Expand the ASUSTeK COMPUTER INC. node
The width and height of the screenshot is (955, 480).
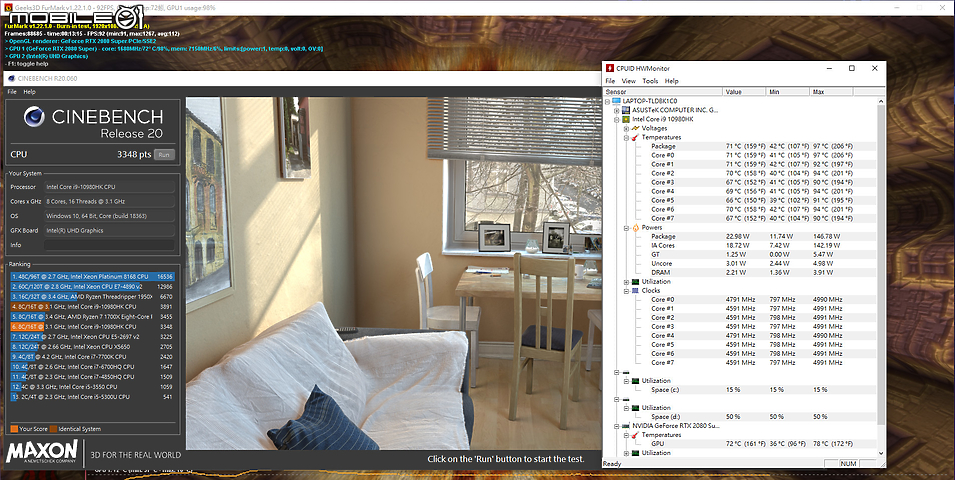pyautogui.click(x=616, y=110)
